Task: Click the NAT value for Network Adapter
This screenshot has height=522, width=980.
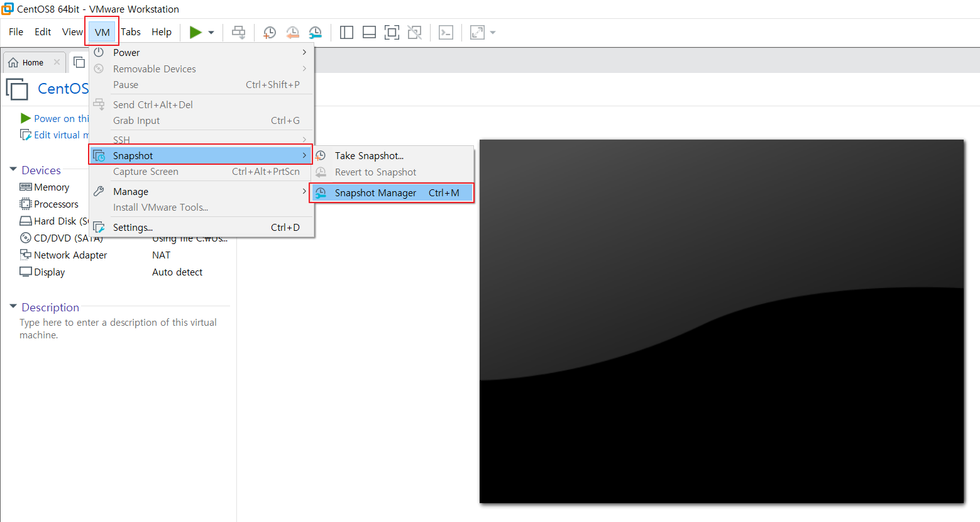Action: click(x=161, y=255)
